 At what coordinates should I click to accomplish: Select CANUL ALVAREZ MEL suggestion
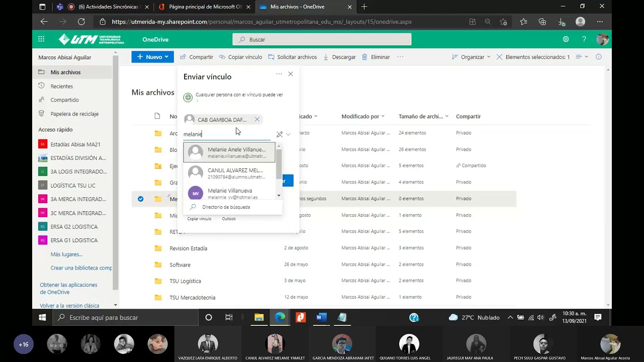[229, 173]
